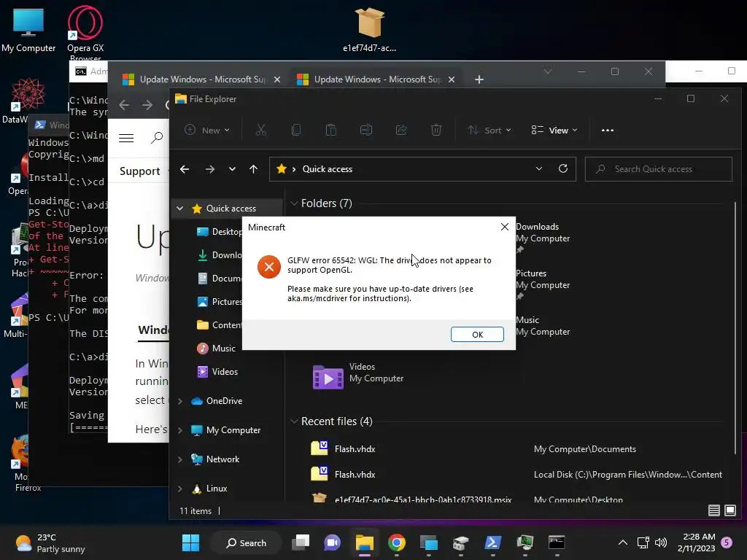This screenshot has width=747, height=560.
Task: Collapse the Quick access tree node
Action: click(x=179, y=208)
